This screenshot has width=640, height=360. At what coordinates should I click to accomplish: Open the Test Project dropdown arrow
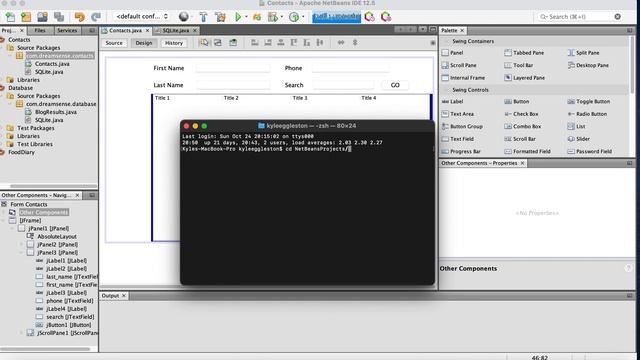click(282, 17)
